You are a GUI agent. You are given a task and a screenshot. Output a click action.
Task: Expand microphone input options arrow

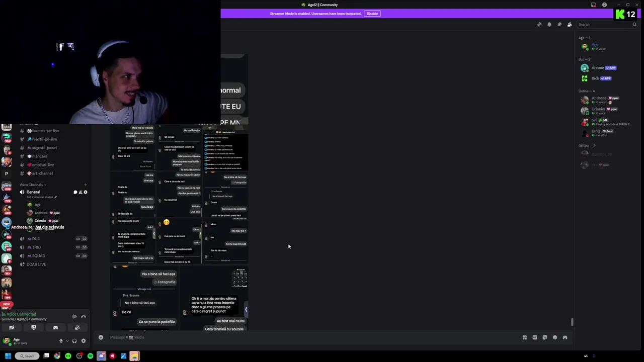tap(67, 341)
